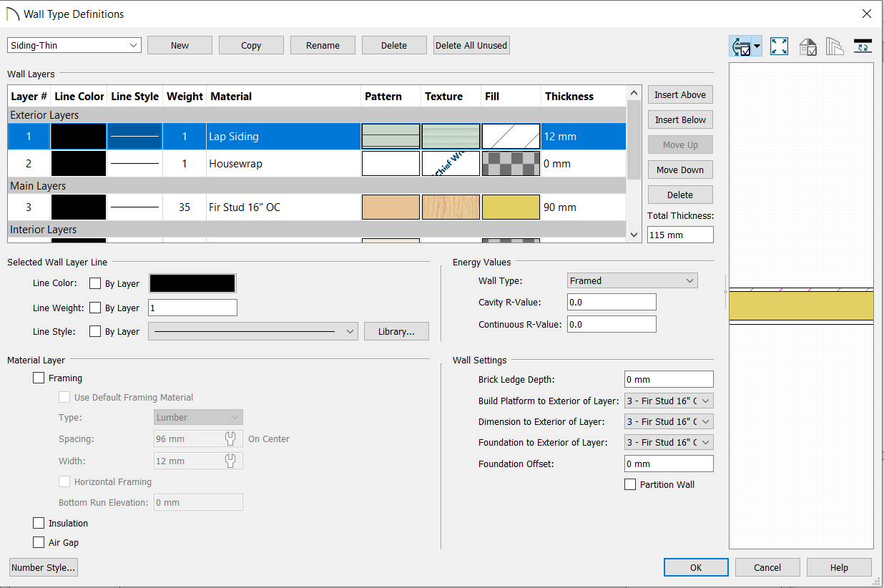Click the wrench icon beside Width field
The image size is (884, 588).
(230, 461)
